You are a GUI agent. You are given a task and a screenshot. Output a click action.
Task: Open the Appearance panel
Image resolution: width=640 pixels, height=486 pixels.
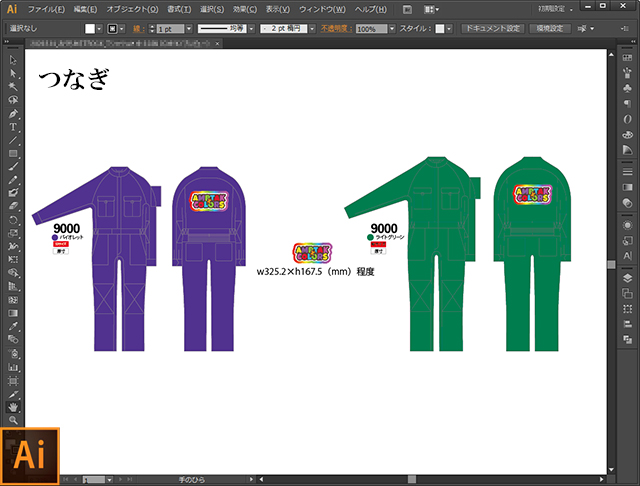click(627, 225)
